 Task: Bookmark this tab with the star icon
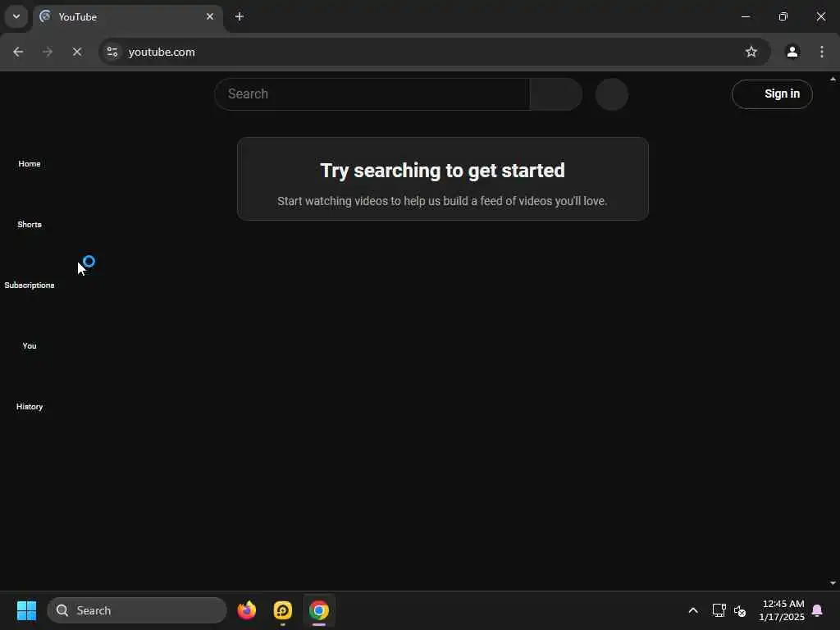751,52
